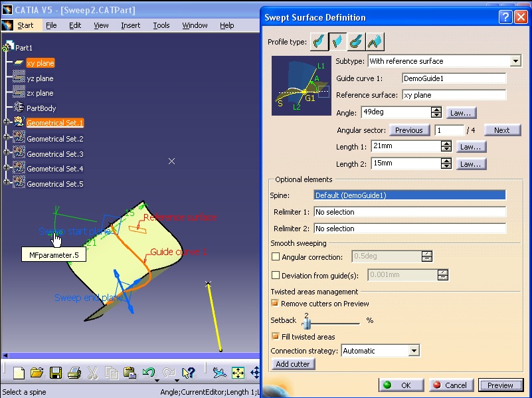
Task: Select the explicit profile type
Action: [318, 41]
